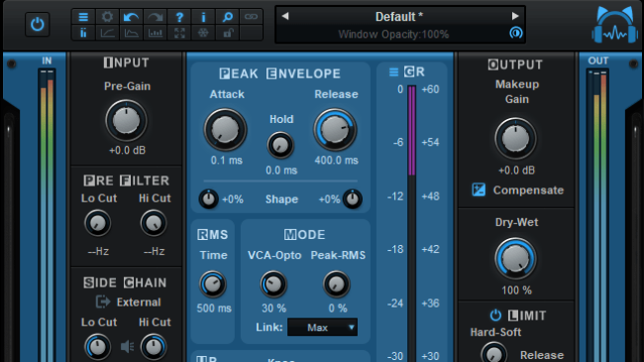Enable the Limit power switch
The height and width of the screenshot is (362, 644).
495,315
